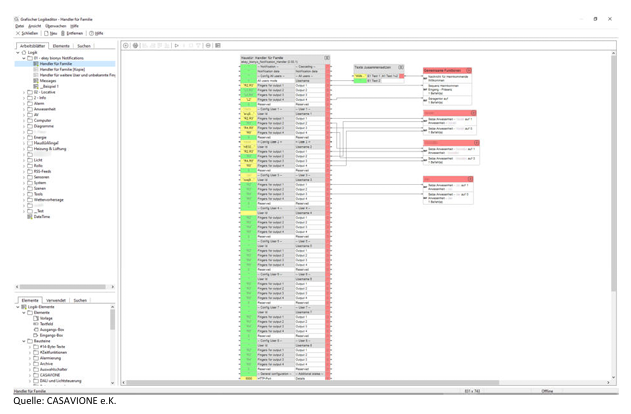Open the Ansicht menu
Image resolution: width=631 pixels, height=414 pixels.
pyautogui.click(x=35, y=26)
